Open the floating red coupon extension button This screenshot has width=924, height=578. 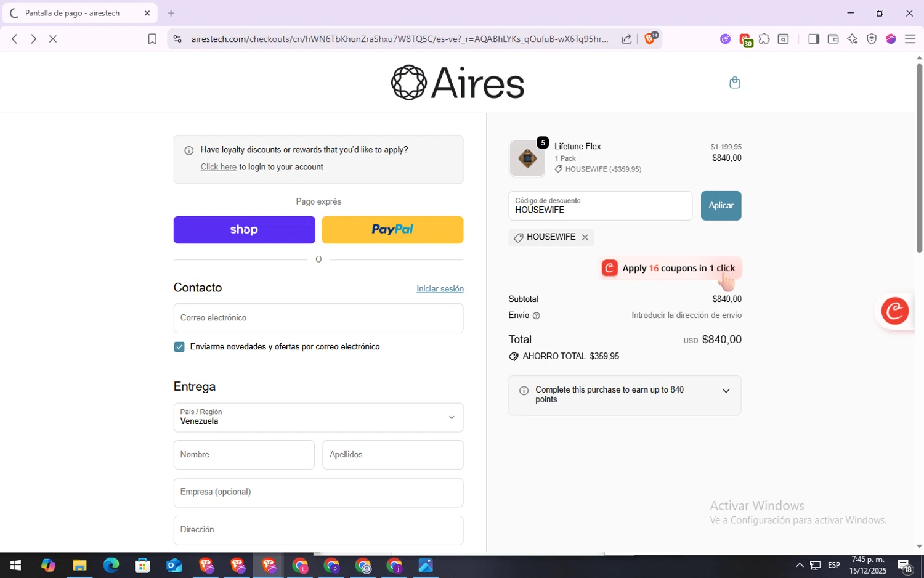pos(894,311)
